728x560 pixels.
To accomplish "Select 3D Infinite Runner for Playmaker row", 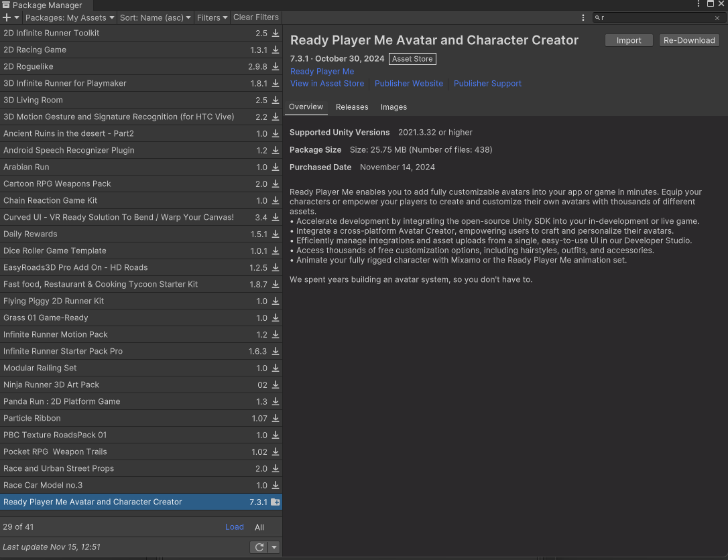I will tap(141, 83).
